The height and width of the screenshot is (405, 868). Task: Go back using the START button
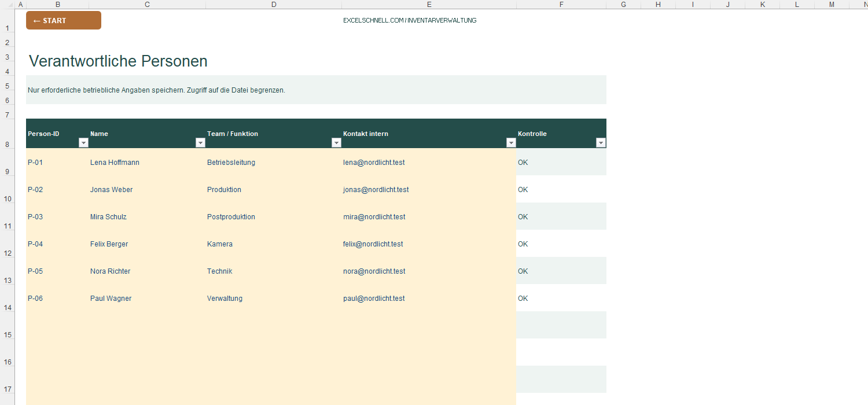[x=64, y=20]
